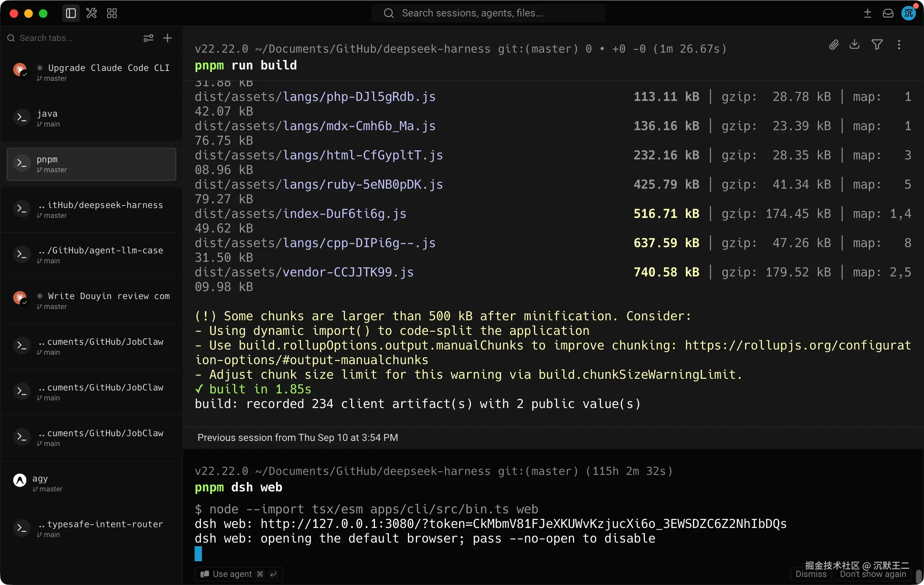The width and height of the screenshot is (924, 585).
Task: Click the terminal scrollbar thumb
Action: (x=919, y=576)
